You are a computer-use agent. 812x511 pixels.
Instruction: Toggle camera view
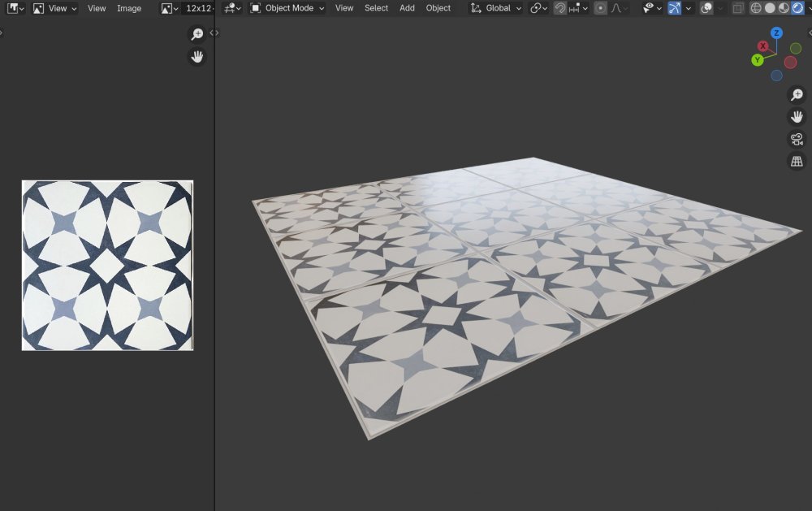point(797,139)
